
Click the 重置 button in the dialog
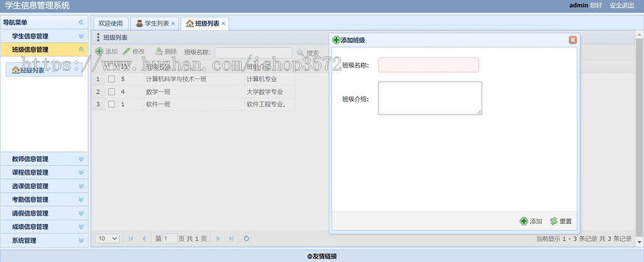pos(560,221)
